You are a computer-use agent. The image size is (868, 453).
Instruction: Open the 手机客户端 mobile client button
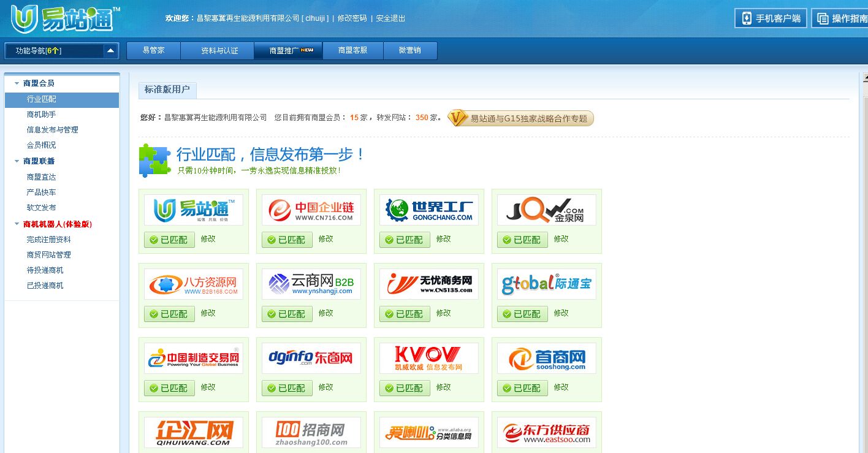(771, 18)
